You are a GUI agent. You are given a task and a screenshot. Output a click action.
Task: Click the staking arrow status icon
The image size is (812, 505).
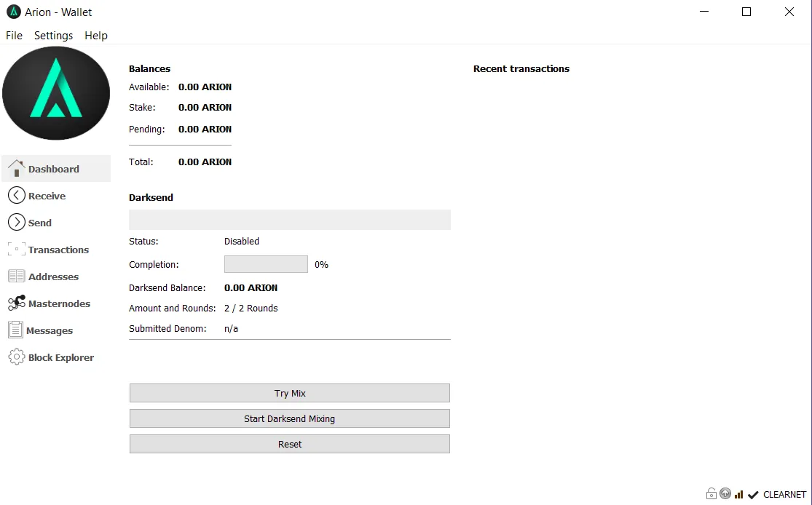[725, 494]
